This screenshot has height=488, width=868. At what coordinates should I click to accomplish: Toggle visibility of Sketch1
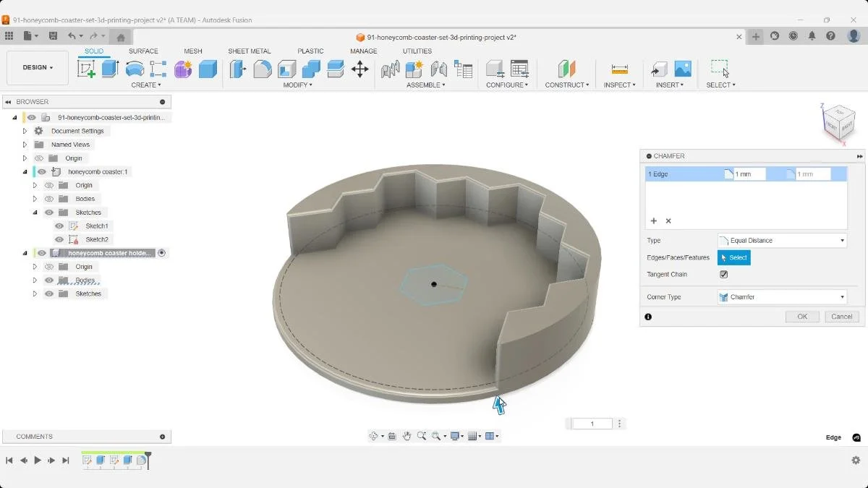pyautogui.click(x=59, y=226)
